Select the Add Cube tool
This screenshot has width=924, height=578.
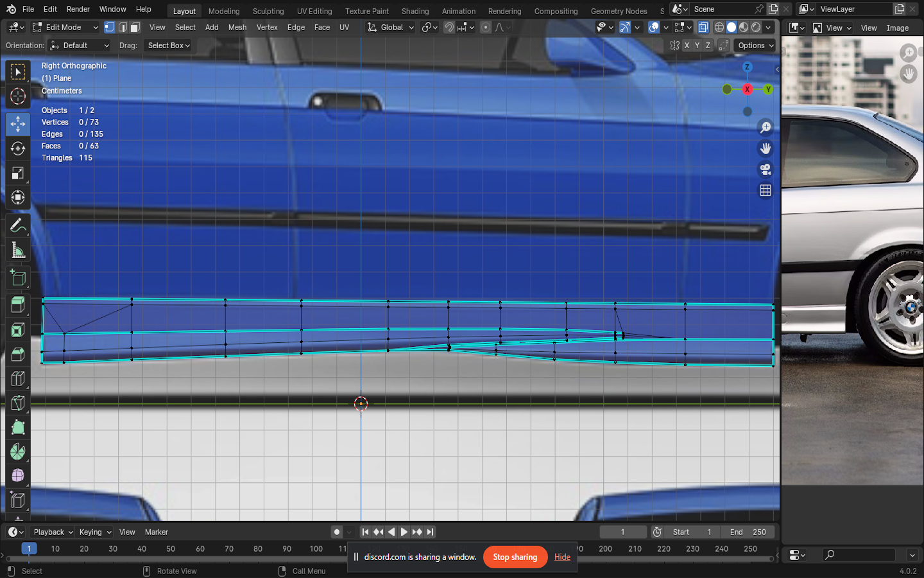point(18,278)
